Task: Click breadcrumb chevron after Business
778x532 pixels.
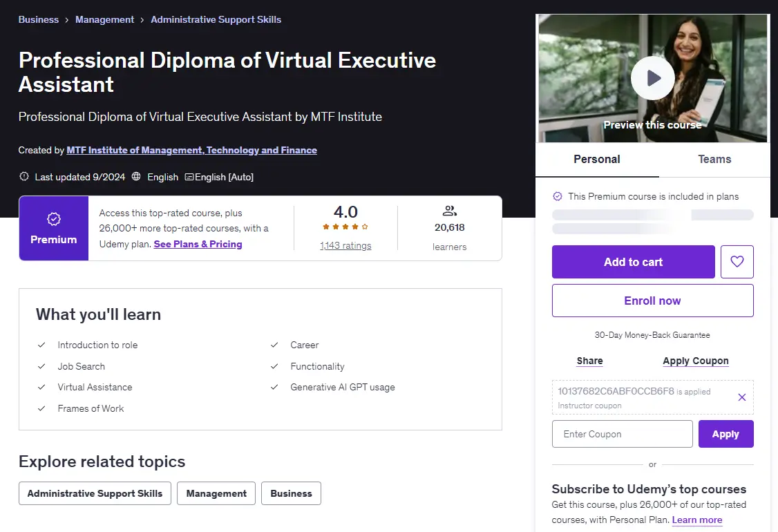Action: 66,20
